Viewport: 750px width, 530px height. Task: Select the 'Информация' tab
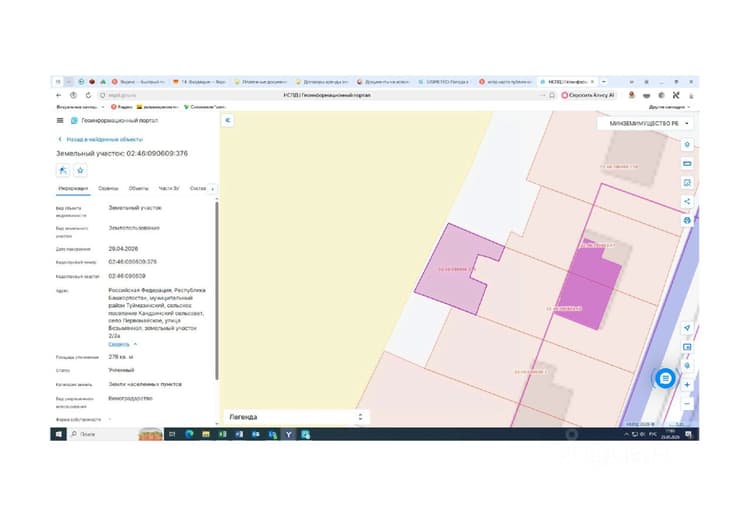coord(73,188)
